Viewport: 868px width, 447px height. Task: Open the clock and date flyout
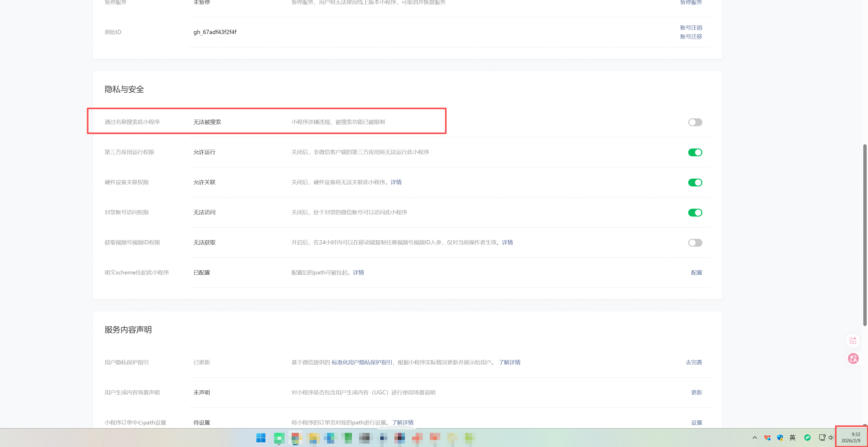point(851,437)
